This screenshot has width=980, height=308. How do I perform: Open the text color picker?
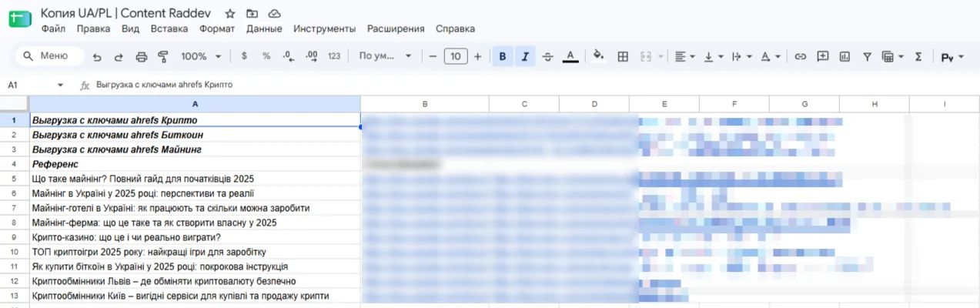[570, 56]
